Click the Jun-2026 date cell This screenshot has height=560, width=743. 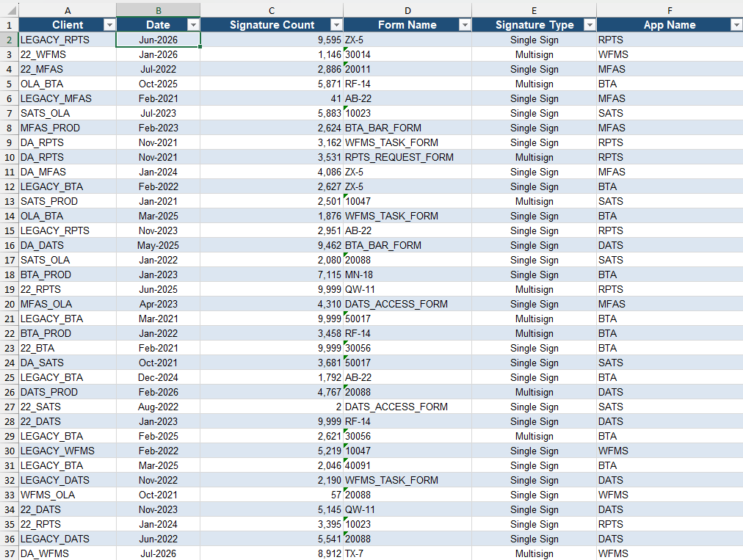pos(159,40)
